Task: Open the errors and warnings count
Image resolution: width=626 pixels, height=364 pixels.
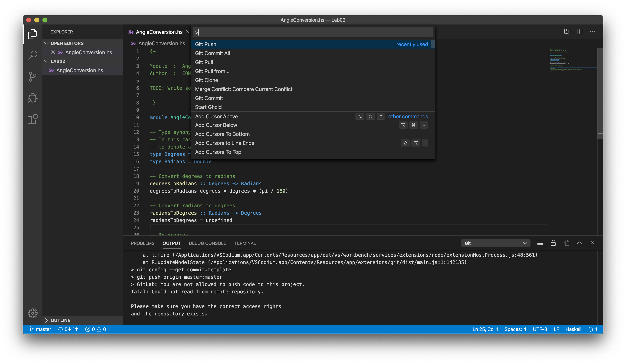Action: [x=96, y=329]
